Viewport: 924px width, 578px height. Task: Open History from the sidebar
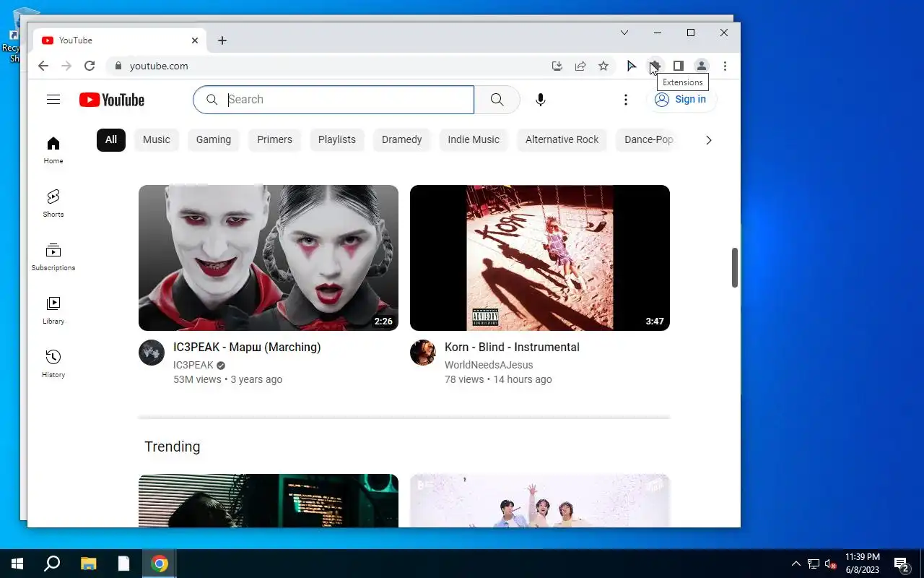pos(53,363)
